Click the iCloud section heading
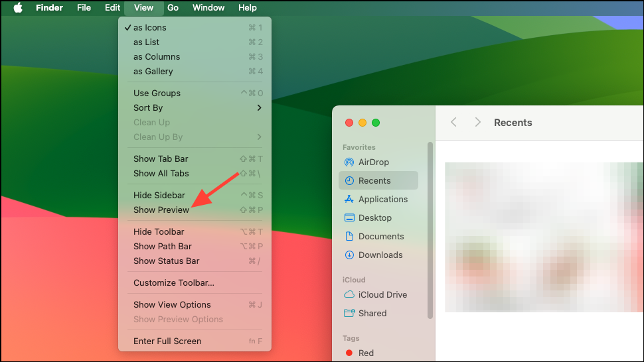Image resolution: width=644 pixels, height=362 pixels. click(354, 280)
